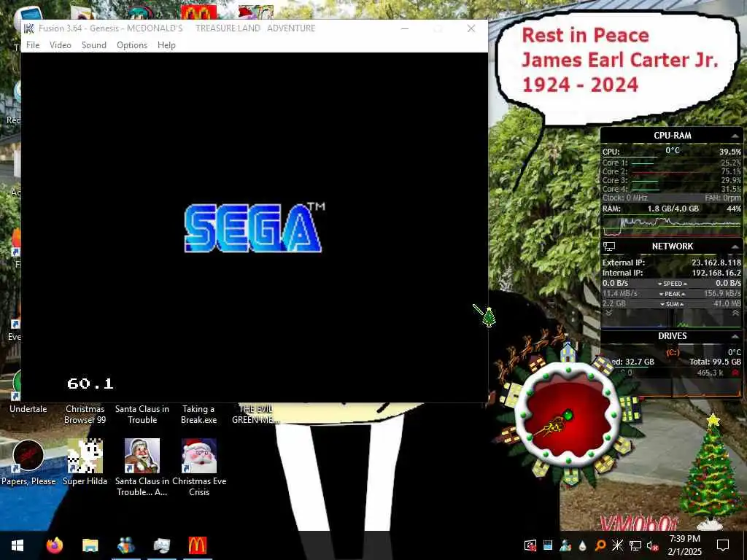The width and height of the screenshot is (747, 560).
Task: Collapse the CPU-RAM widget section
Action: 735,136
